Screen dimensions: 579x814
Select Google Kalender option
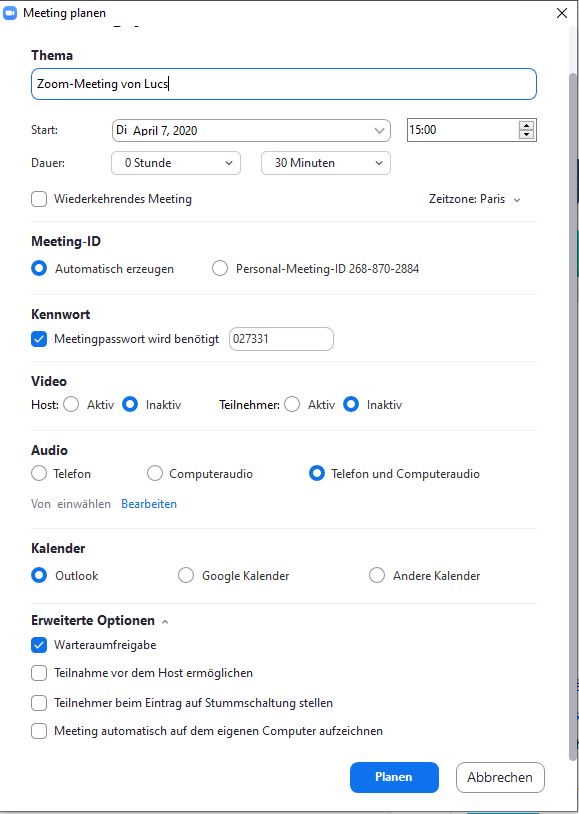point(186,575)
